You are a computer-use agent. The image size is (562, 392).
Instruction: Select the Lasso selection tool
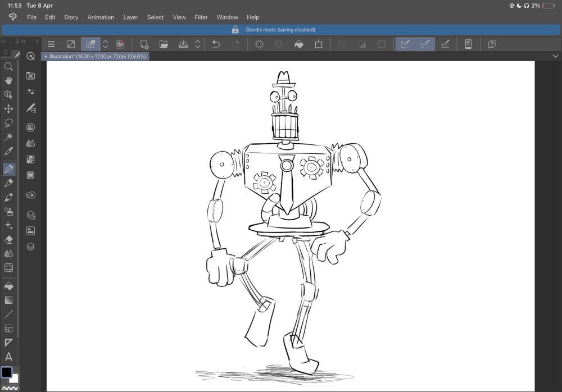pos(8,123)
